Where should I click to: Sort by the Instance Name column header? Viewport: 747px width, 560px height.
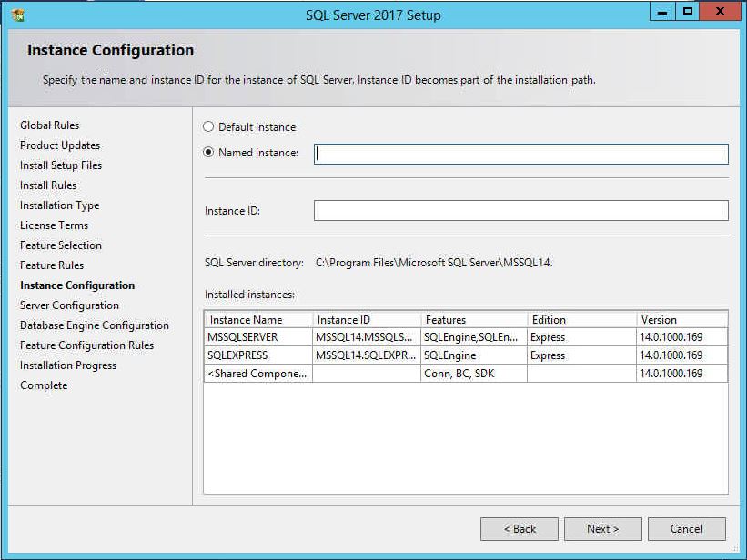[x=258, y=319]
